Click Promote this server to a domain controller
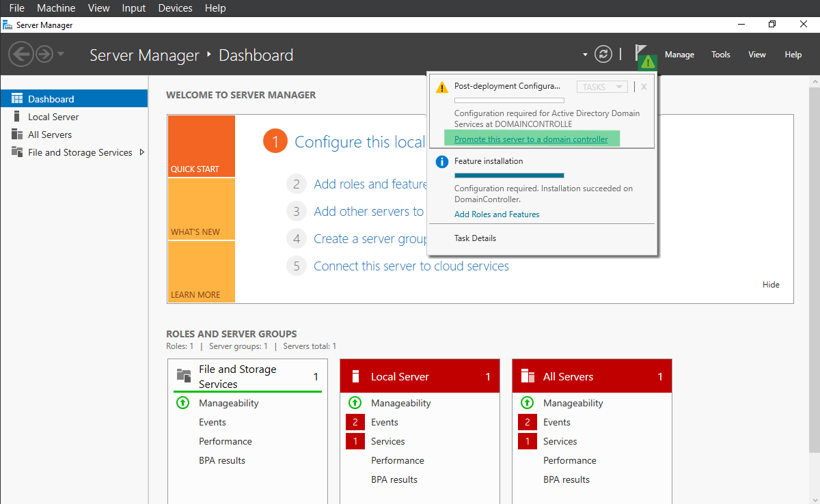This screenshot has width=820, height=504. coord(531,139)
